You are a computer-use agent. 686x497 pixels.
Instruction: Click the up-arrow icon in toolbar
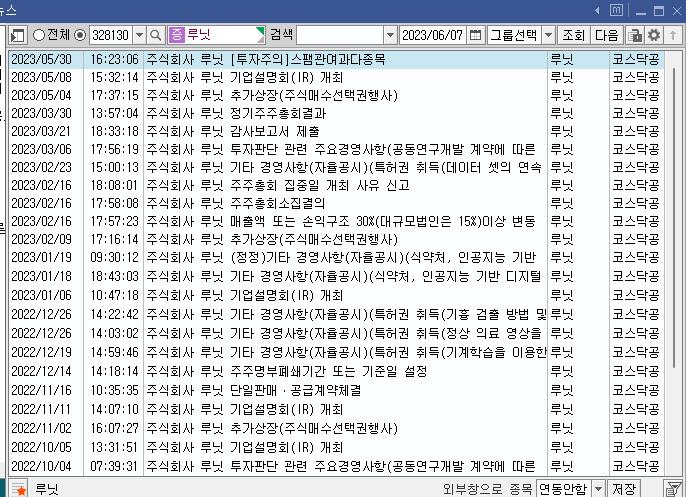coord(673,35)
